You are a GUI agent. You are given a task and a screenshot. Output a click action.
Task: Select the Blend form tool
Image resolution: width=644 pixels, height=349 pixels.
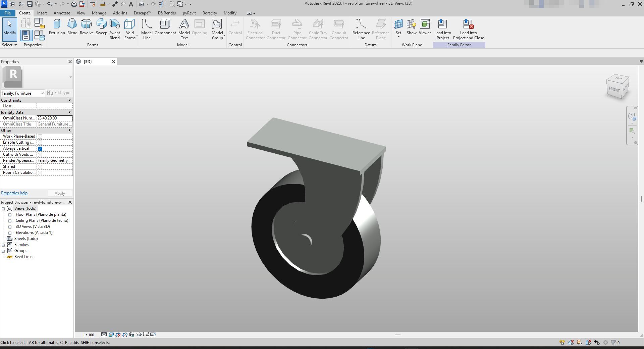72,27
